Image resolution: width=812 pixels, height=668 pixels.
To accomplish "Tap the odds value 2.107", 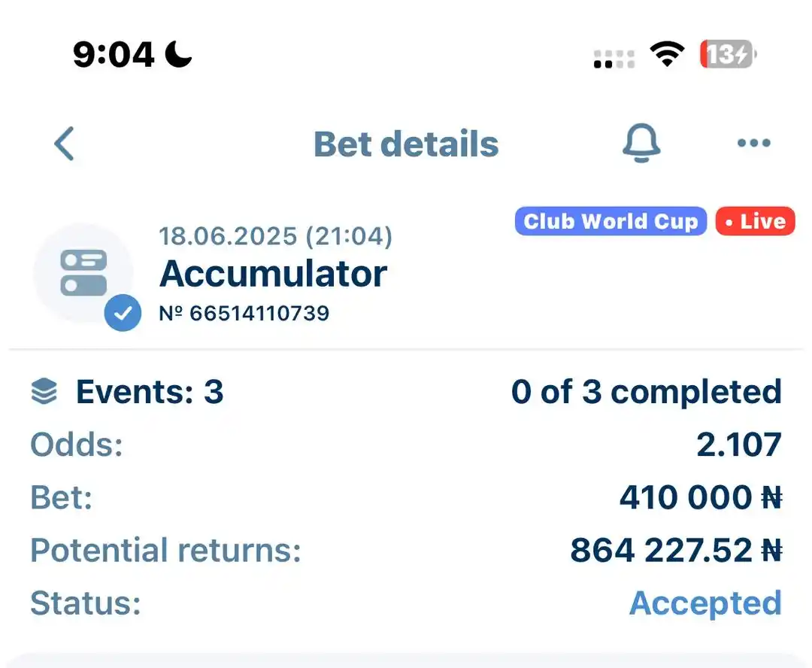I will [x=739, y=444].
